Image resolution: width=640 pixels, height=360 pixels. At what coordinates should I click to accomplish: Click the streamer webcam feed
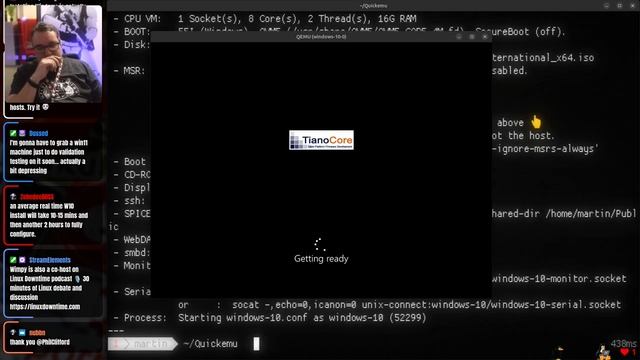click(53, 53)
